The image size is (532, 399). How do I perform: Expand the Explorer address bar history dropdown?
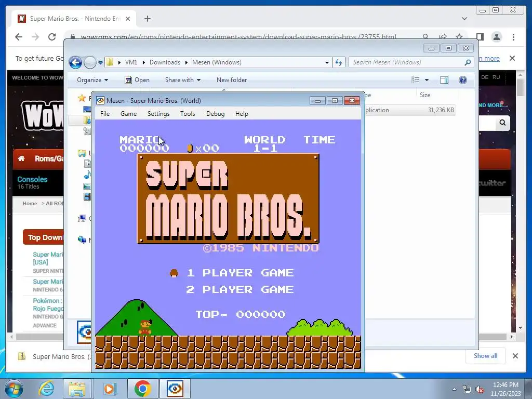[x=327, y=62]
